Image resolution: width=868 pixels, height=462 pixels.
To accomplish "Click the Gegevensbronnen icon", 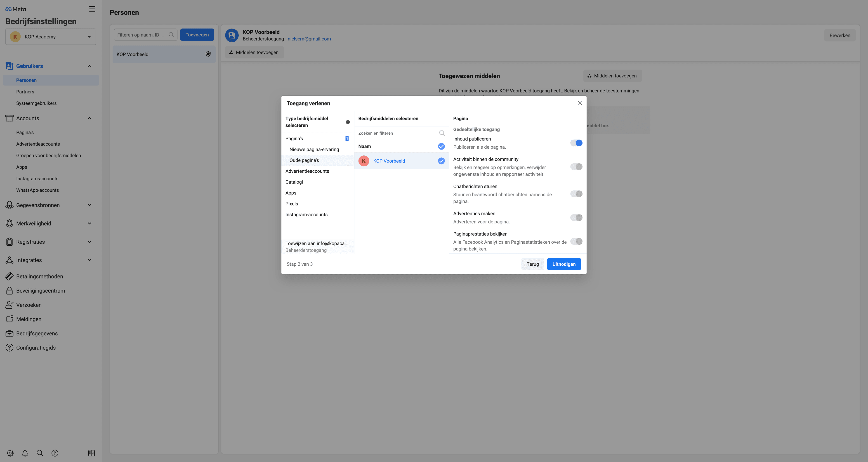I will [9, 205].
